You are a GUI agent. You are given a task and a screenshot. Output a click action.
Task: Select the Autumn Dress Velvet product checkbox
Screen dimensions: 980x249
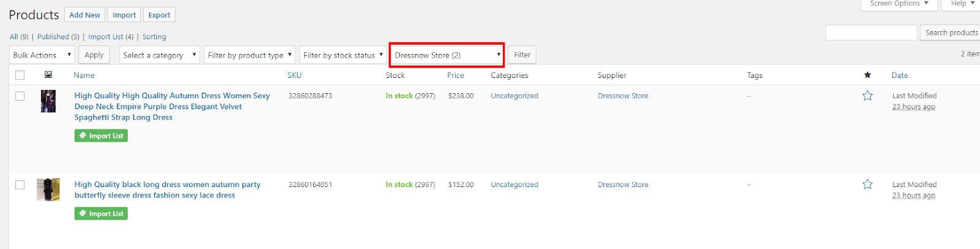[x=20, y=96]
